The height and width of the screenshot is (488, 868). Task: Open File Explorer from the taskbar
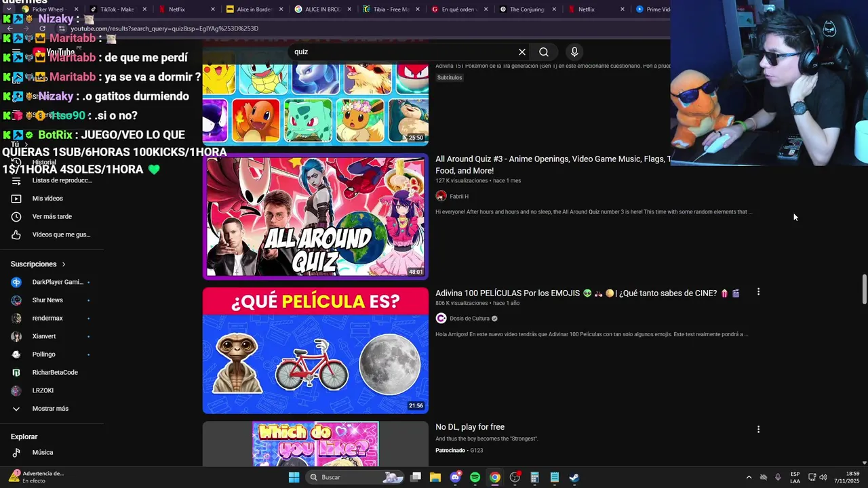[x=435, y=477]
